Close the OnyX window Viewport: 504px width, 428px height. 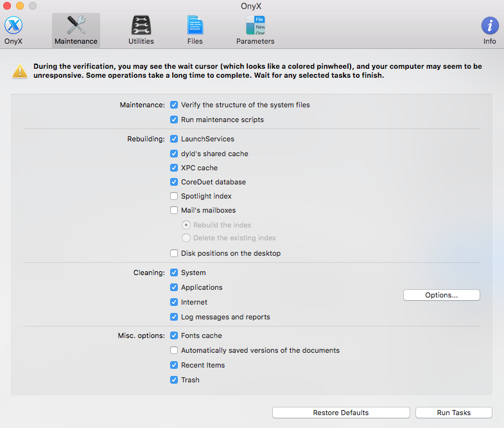pos(7,6)
